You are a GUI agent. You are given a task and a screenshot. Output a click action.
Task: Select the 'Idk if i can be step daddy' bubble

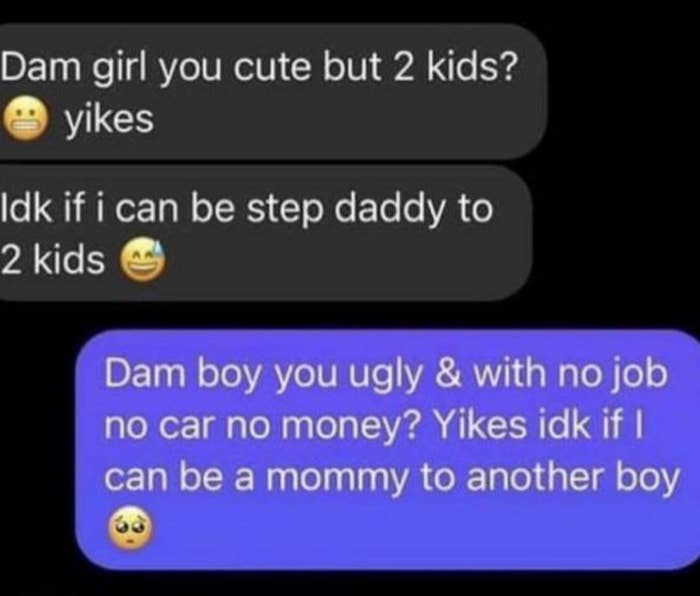pyautogui.click(x=266, y=233)
